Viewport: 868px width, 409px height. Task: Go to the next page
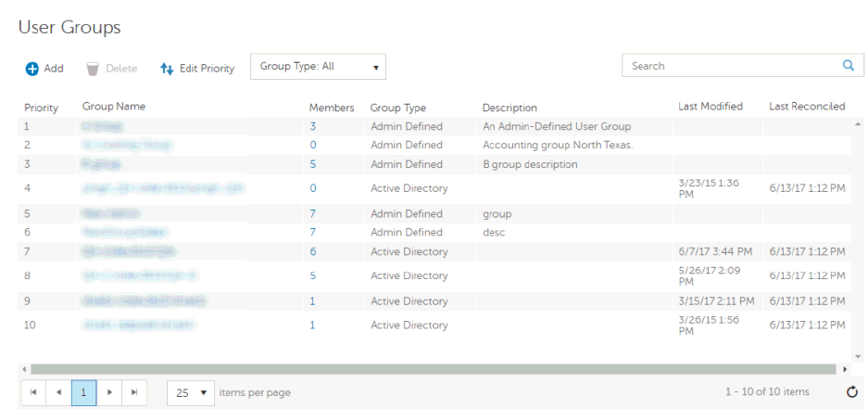click(109, 392)
